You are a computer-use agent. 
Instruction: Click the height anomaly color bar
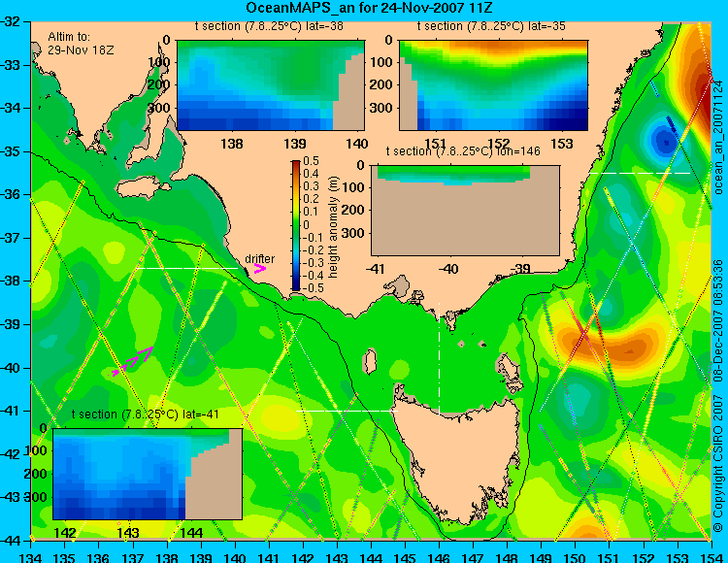pyautogui.click(x=296, y=225)
